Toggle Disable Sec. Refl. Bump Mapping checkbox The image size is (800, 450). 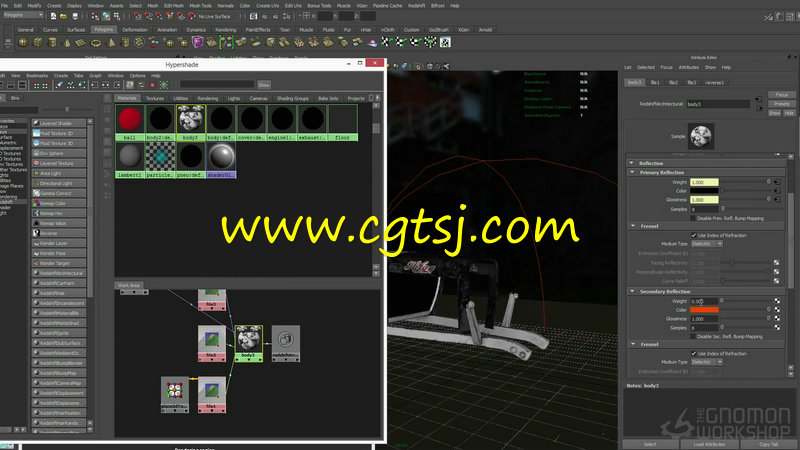[x=693, y=337]
